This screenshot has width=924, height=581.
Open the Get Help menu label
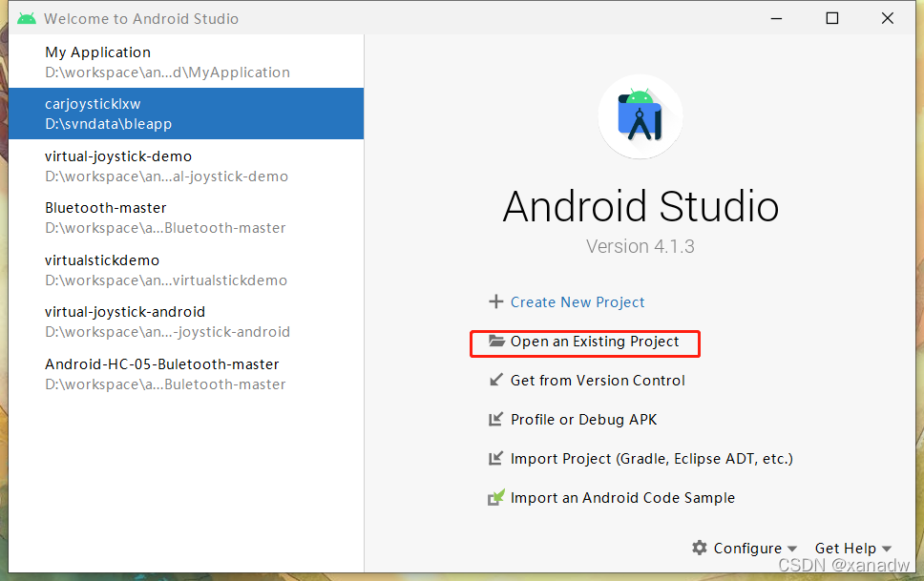845,549
